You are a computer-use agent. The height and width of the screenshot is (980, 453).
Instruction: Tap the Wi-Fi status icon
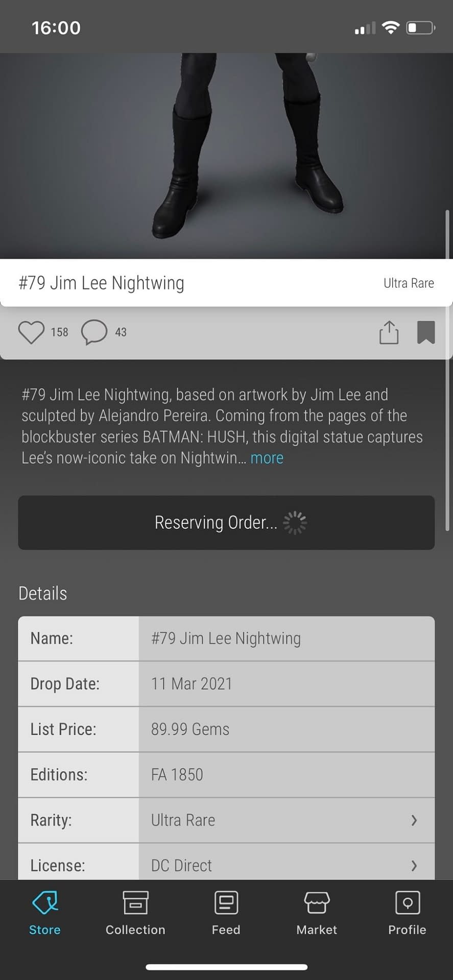pyautogui.click(x=391, y=28)
